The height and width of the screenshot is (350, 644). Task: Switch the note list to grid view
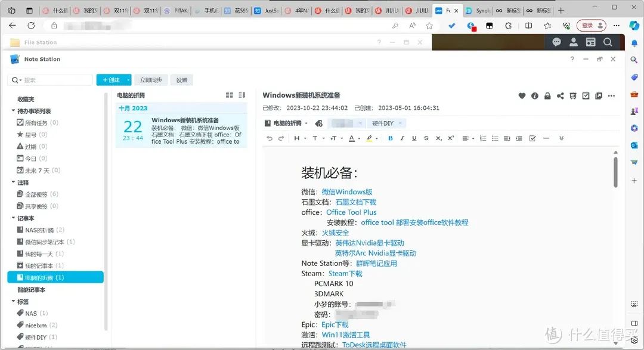pyautogui.click(x=230, y=95)
